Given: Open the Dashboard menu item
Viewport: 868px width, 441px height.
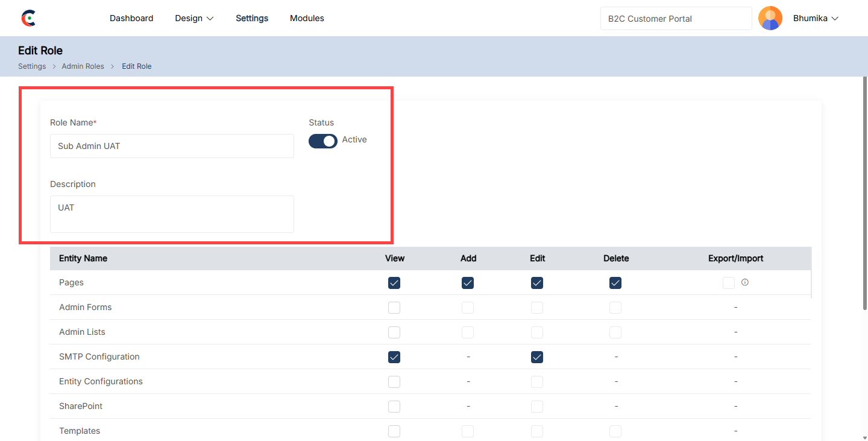Looking at the screenshot, I should click(131, 18).
